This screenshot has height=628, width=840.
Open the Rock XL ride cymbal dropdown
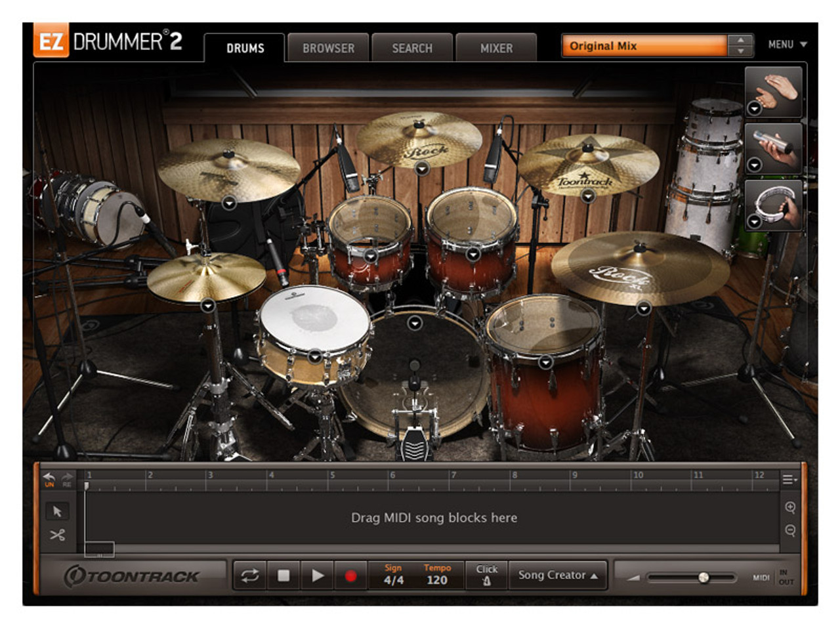coord(644,308)
